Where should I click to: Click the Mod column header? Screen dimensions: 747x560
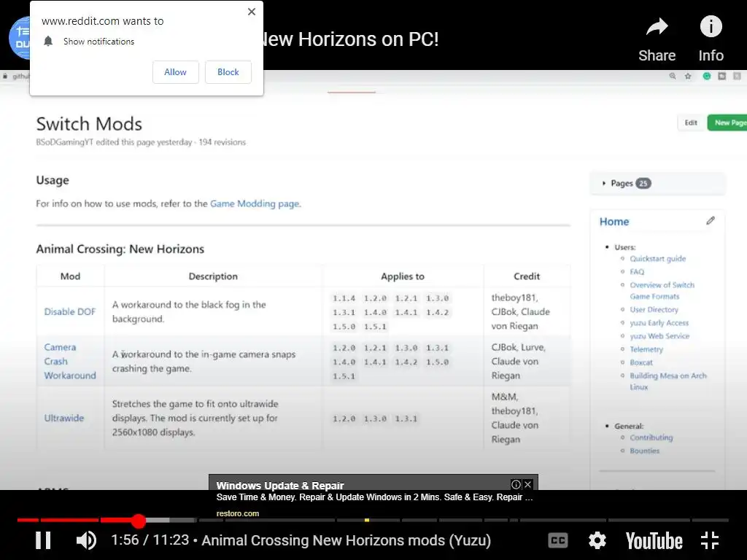70,276
